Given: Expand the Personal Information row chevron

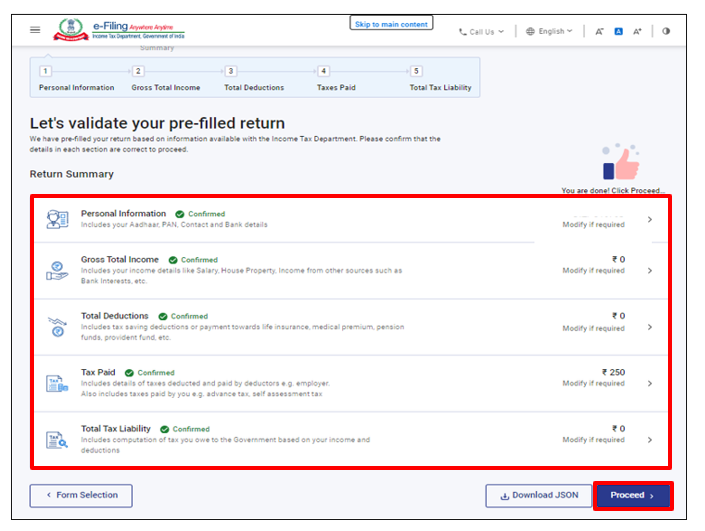Looking at the screenshot, I should click(x=650, y=220).
